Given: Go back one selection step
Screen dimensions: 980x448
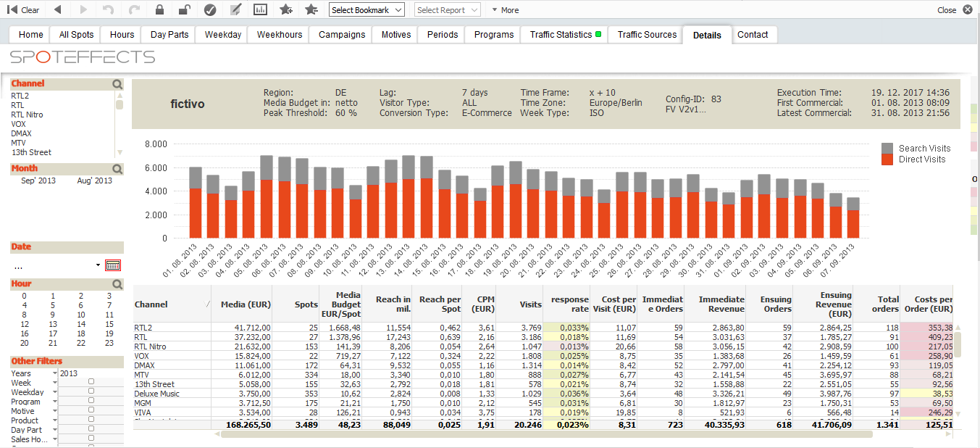Looking at the screenshot, I should coord(58,10).
